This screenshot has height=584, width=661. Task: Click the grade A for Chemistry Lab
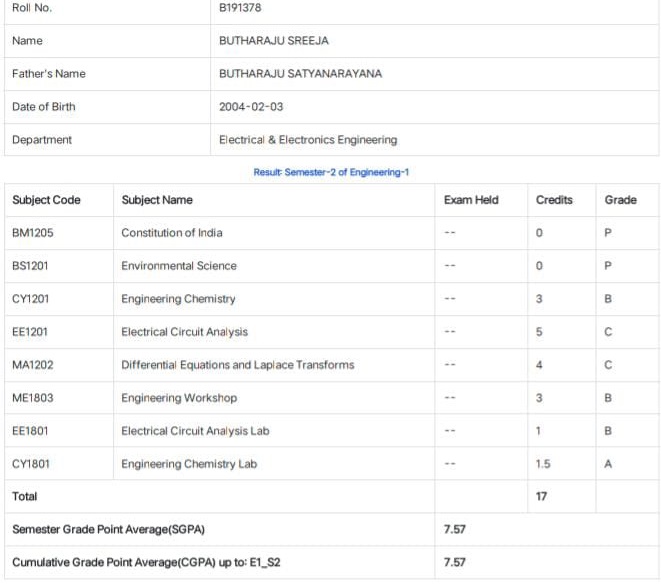[608, 464]
